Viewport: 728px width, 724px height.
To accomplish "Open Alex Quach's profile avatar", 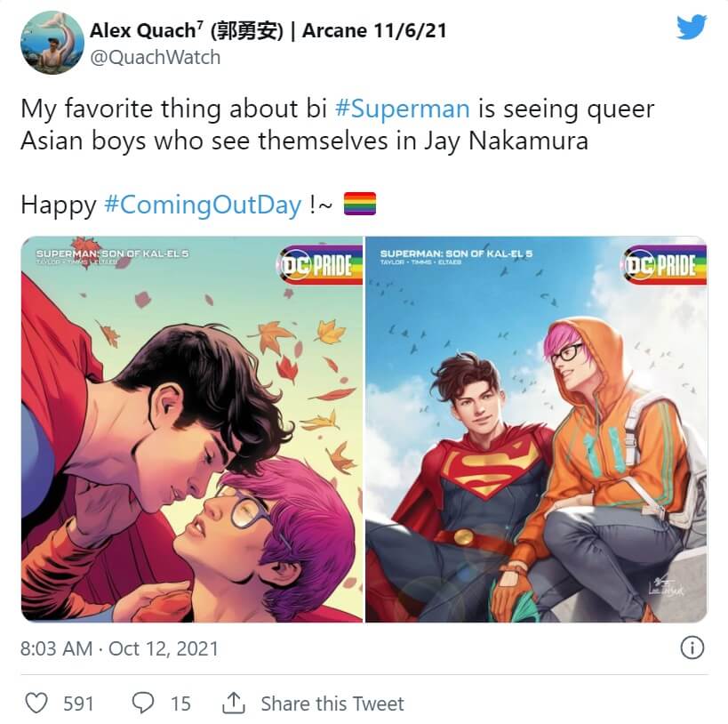I will click(52, 43).
